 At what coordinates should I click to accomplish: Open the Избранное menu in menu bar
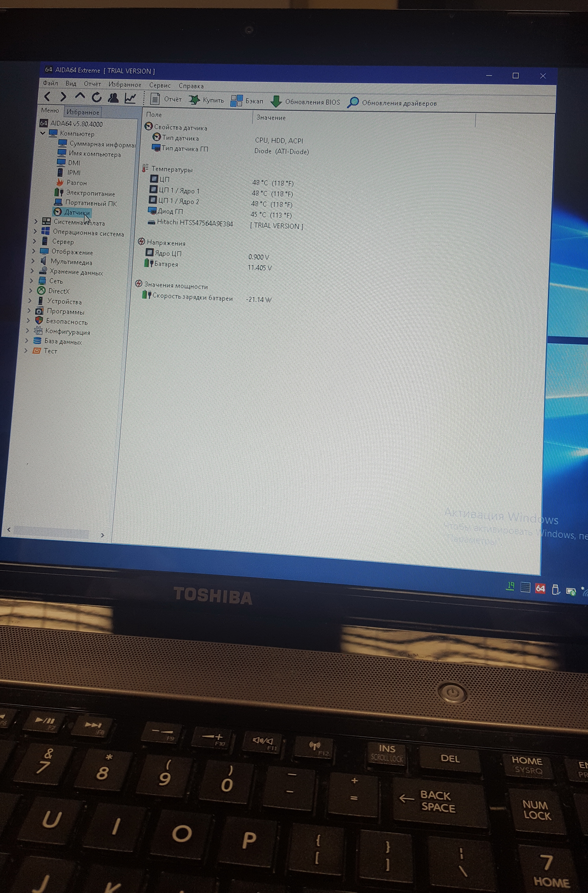pyautogui.click(x=125, y=85)
